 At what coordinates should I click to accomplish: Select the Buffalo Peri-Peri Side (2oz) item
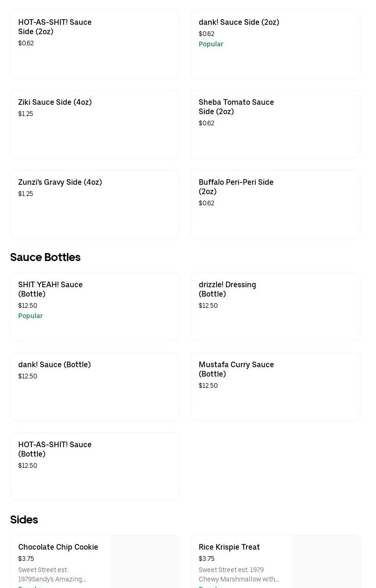(275, 204)
